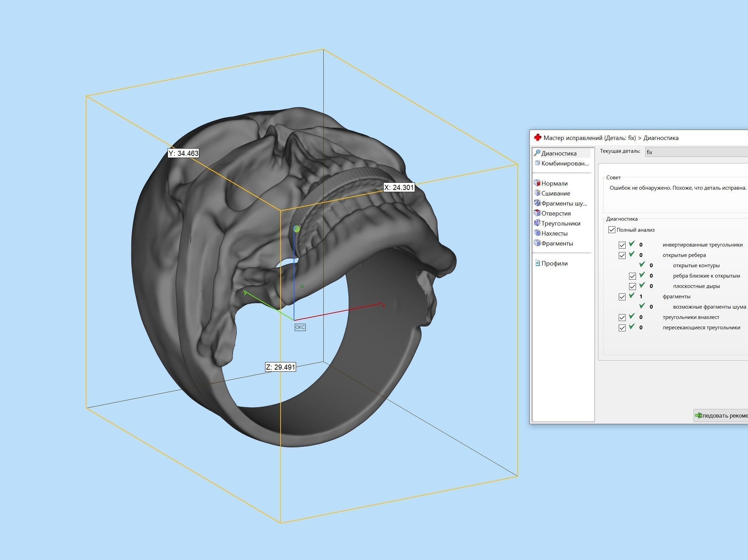
Task: Click the Отверстия icon
Action: click(x=537, y=213)
